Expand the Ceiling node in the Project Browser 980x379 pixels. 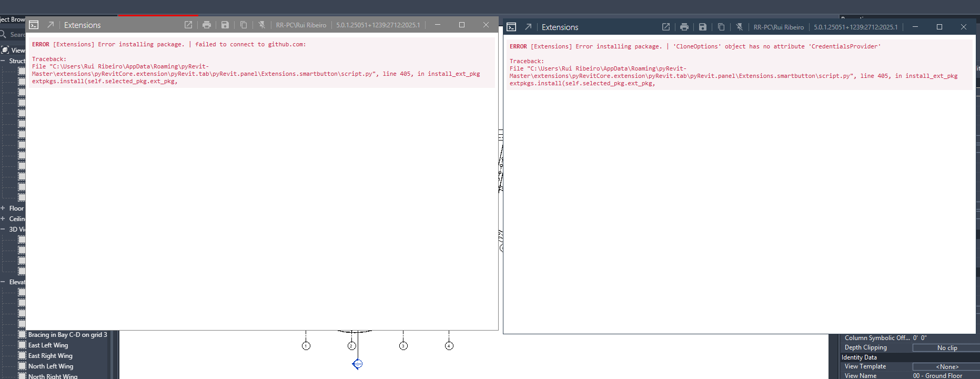click(3, 218)
